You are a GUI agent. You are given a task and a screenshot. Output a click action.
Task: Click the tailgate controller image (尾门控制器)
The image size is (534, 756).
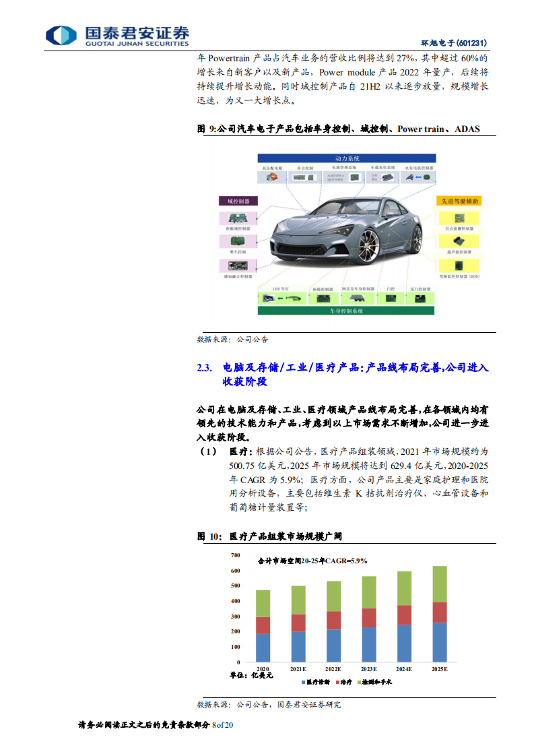tap(420, 298)
